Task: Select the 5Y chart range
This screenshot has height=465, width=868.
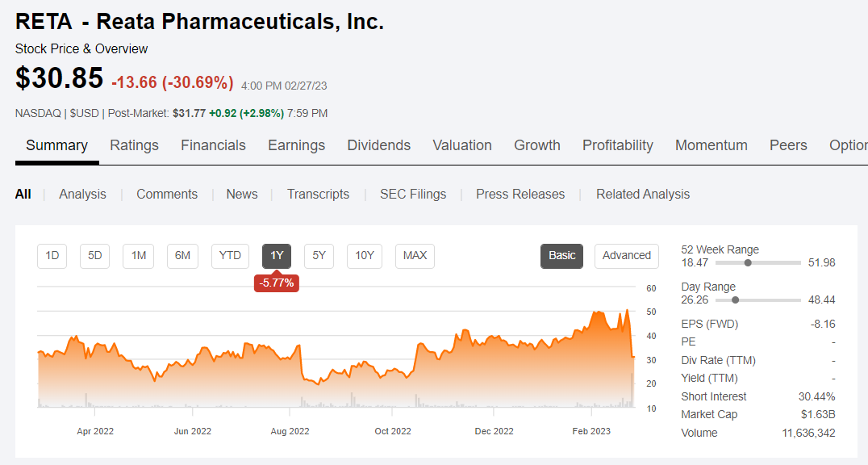Action: pyautogui.click(x=319, y=256)
